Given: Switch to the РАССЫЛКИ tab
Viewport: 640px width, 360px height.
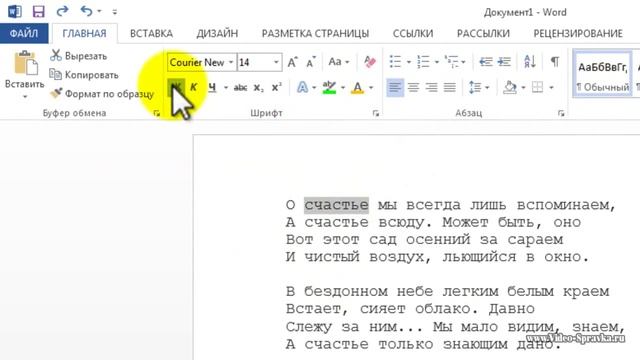Looking at the screenshot, I should 483,33.
